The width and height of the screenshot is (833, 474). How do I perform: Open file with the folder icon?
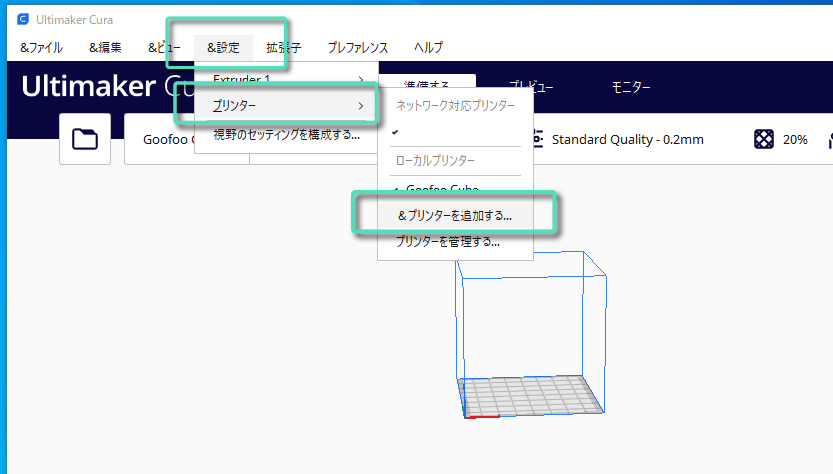85,139
